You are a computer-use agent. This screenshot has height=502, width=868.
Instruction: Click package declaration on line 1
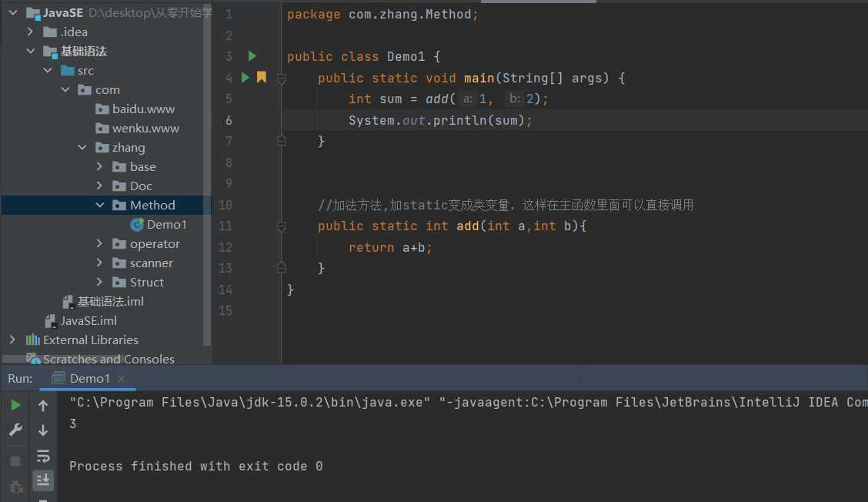point(382,14)
